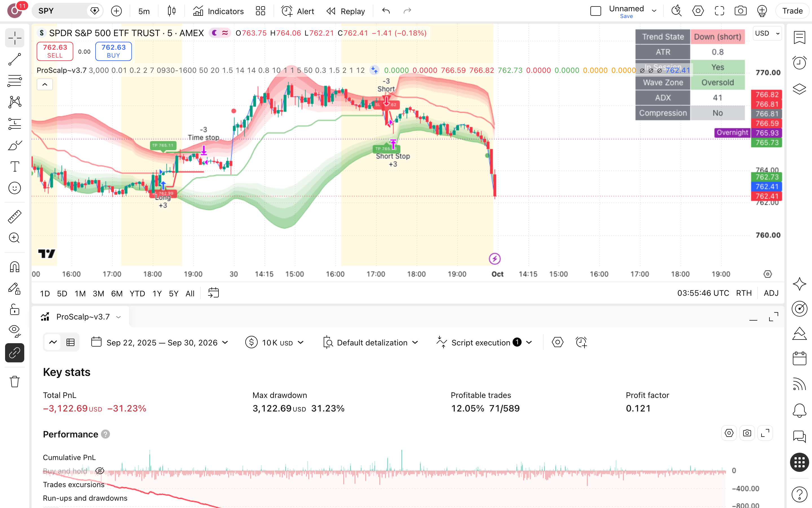
Task: Select the trend line drawing tool
Action: [x=14, y=60]
